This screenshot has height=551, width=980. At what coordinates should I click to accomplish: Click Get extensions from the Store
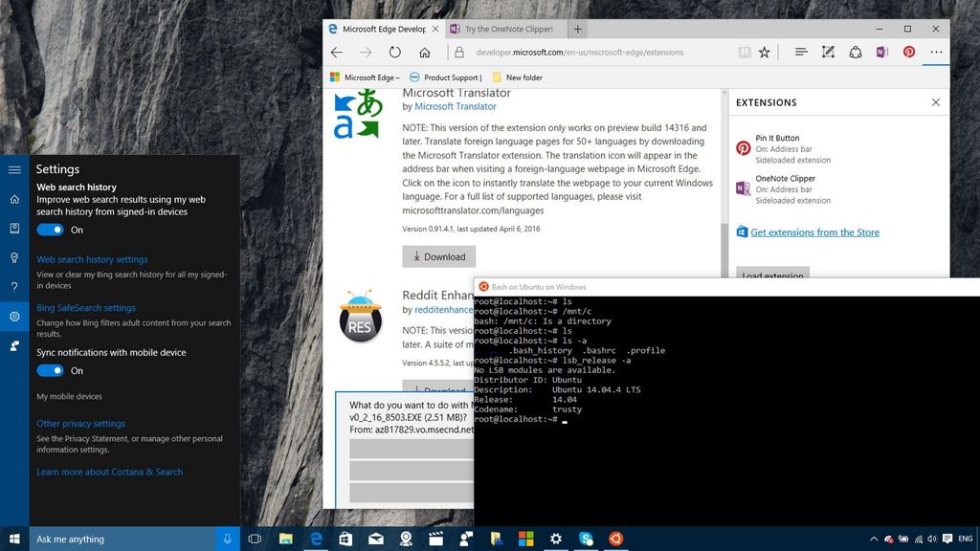coord(814,231)
